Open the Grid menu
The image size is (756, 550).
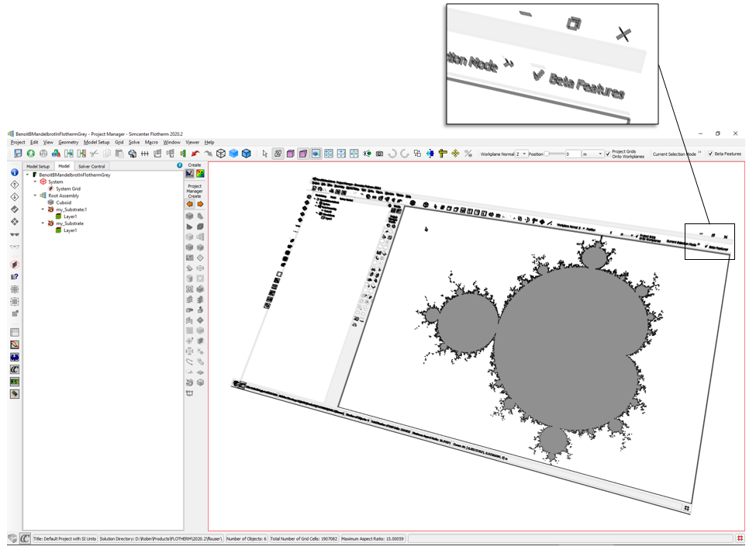click(119, 142)
